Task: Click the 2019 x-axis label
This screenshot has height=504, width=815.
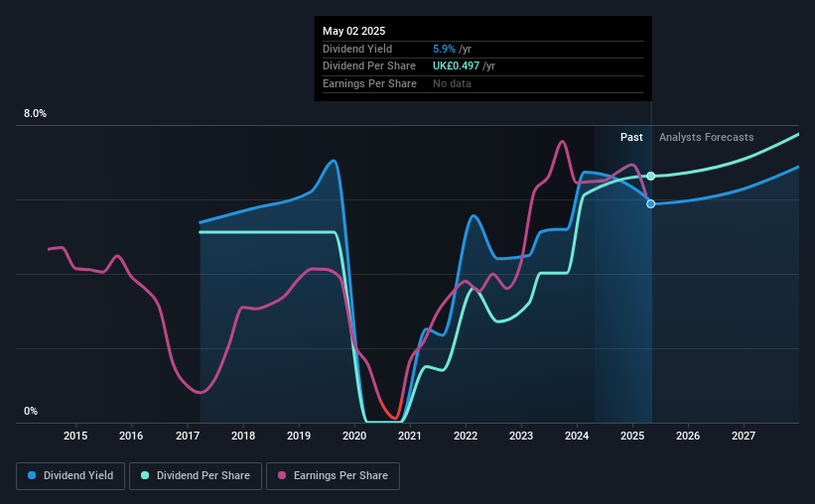Action: click(299, 436)
